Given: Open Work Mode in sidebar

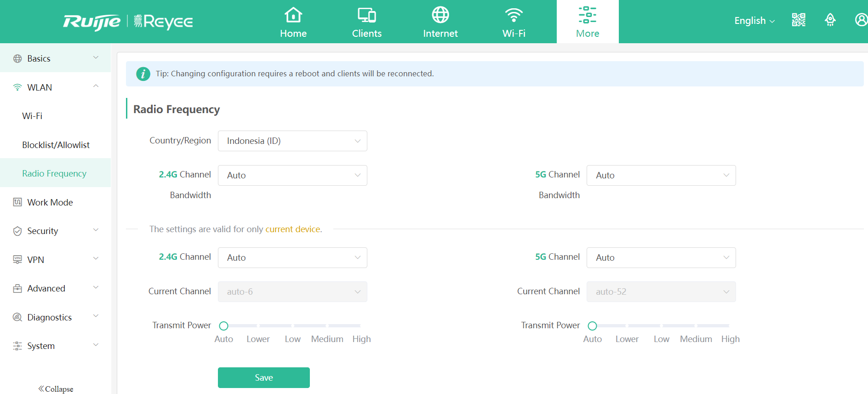Looking at the screenshot, I should coord(50,202).
